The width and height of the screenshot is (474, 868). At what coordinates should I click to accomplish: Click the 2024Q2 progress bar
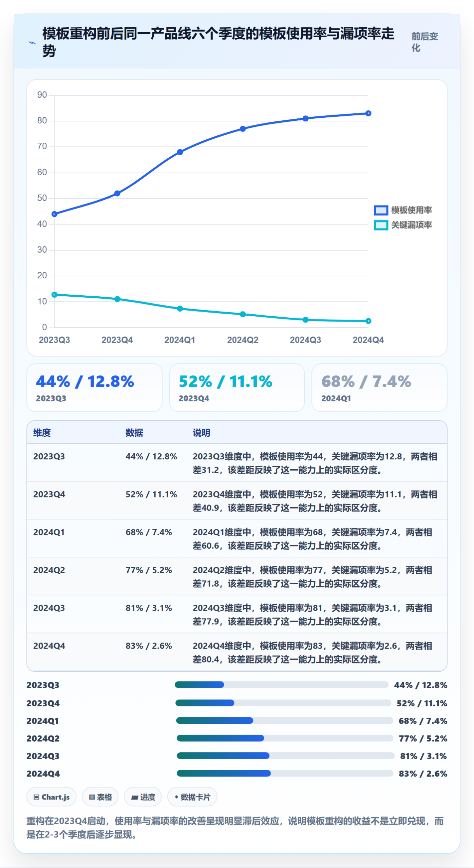click(x=285, y=738)
